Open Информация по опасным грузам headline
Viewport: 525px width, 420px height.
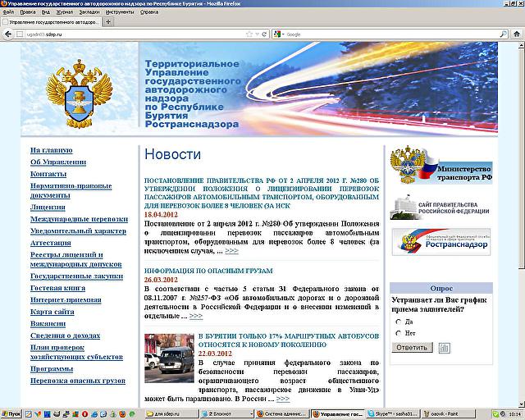[x=208, y=271]
